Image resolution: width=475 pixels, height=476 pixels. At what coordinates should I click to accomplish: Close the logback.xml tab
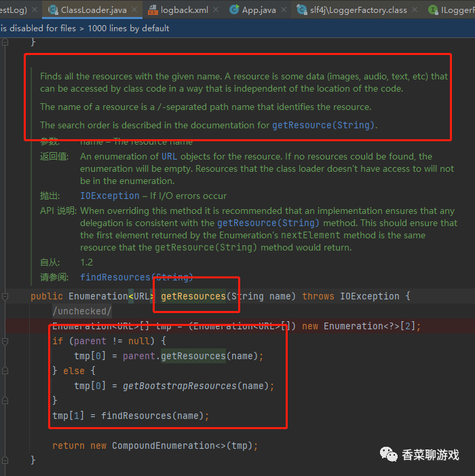(x=216, y=10)
